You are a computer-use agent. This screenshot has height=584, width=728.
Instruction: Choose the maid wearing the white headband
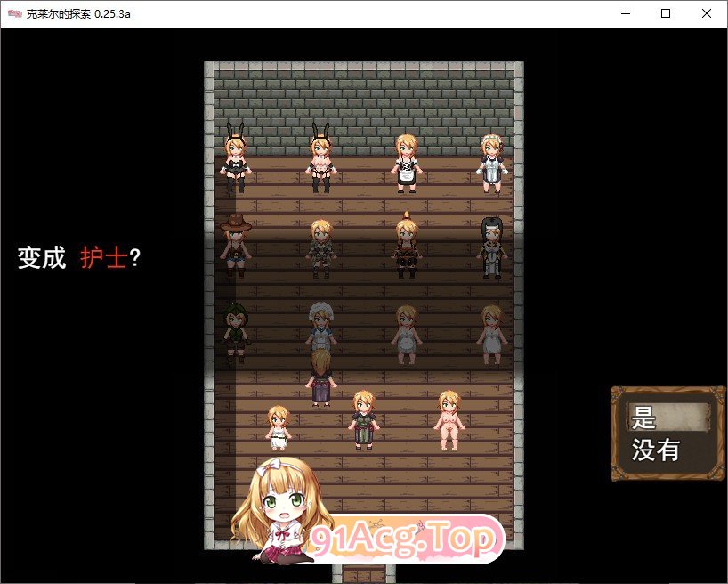pyautogui.click(x=491, y=163)
